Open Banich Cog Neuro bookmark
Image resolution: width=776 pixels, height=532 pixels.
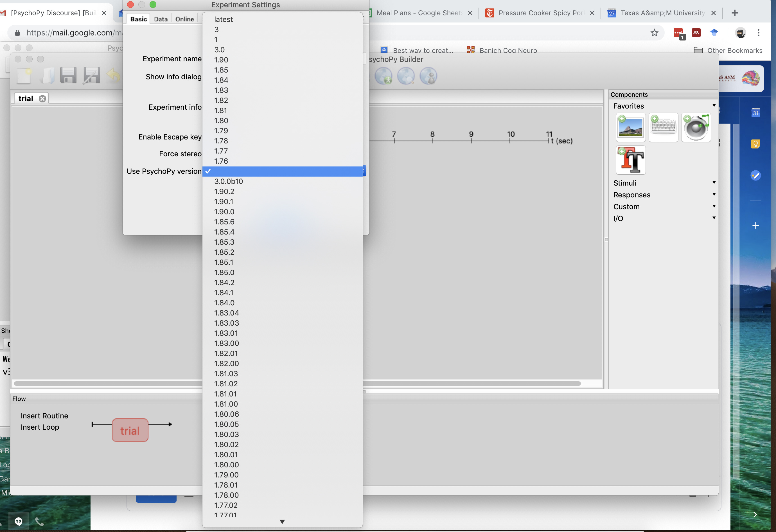click(x=502, y=50)
